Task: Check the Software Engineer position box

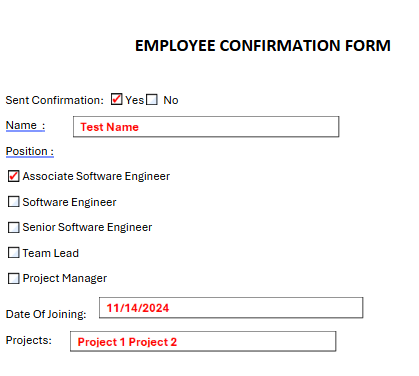Action: 14,201
